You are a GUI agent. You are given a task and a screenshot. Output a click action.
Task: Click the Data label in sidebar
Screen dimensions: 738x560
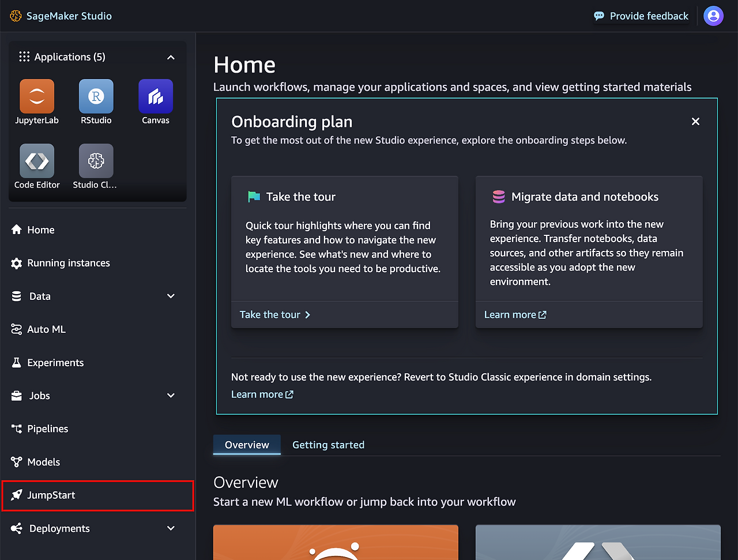pyautogui.click(x=40, y=296)
